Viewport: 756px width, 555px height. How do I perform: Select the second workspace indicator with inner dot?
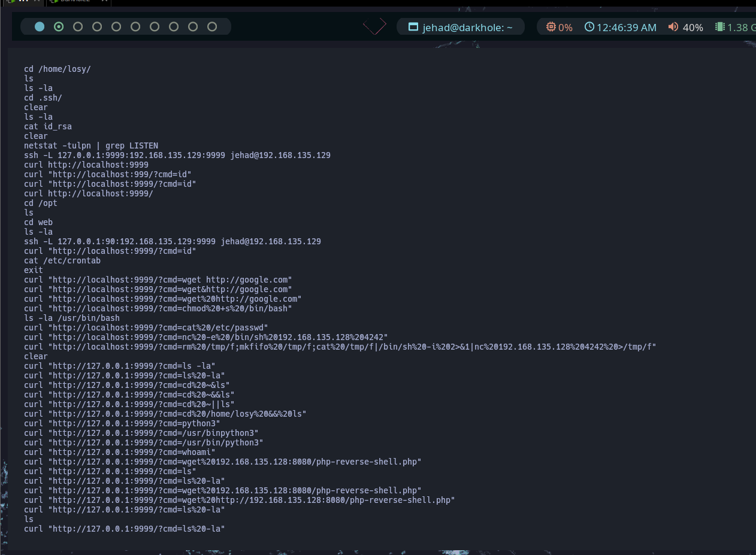coord(59,26)
